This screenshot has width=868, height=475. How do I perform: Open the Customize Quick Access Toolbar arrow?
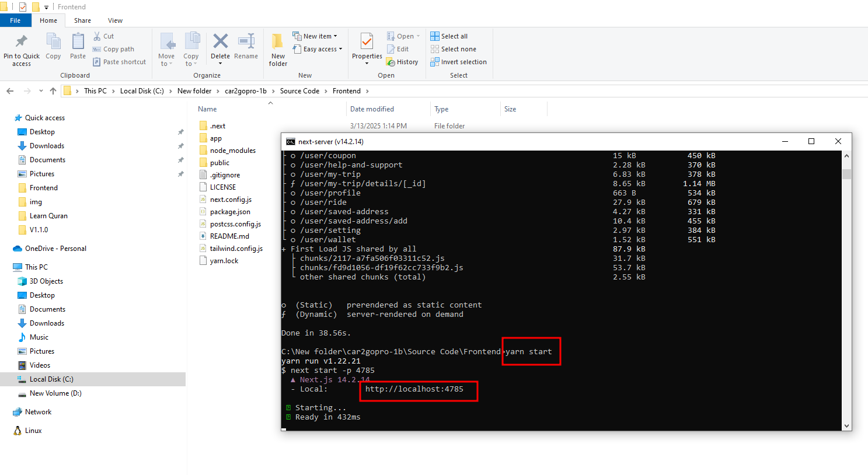point(46,7)
